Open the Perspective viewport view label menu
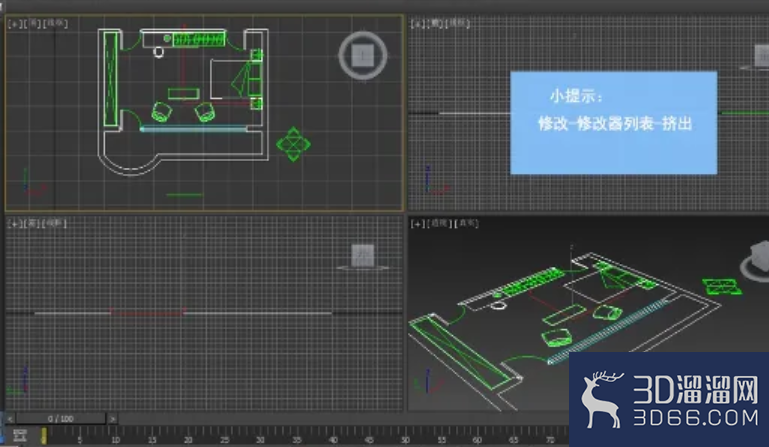The image size is (769, 447). tap(440, 223)
